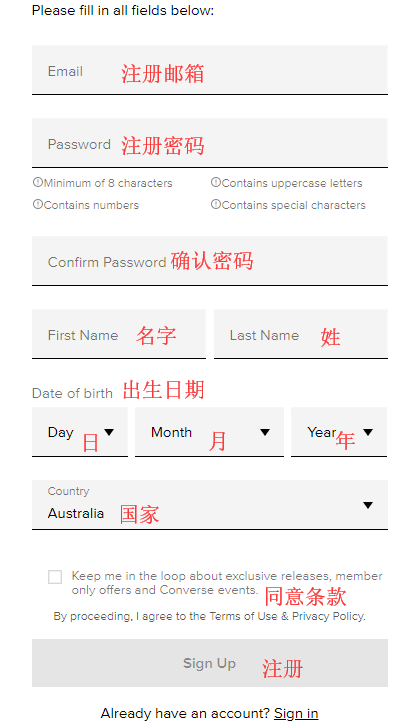420x724 pixels.
Task: Select the Confirm Password field
Action: pyautogui.click(x=210, y=261)
